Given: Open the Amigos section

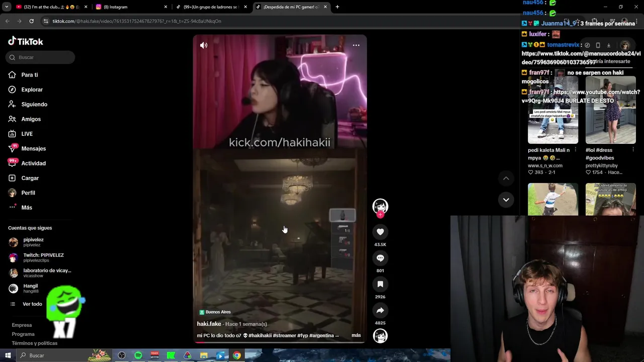Looking at the screenshot, I should 31,119.
